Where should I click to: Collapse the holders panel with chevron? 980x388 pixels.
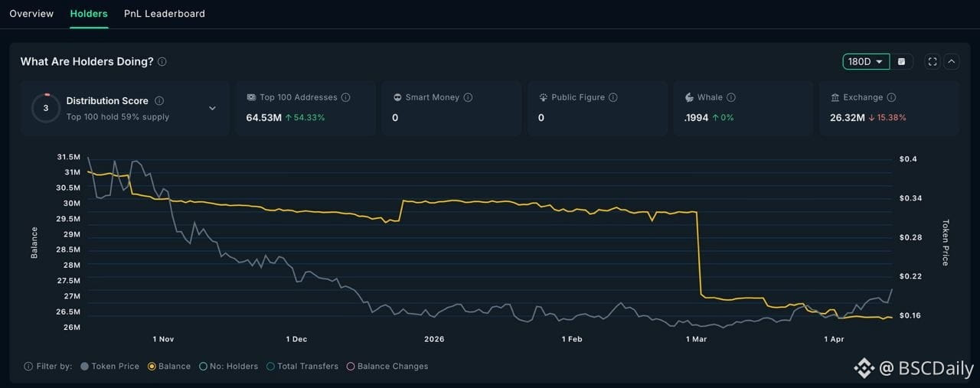click(x=952, y=62)
